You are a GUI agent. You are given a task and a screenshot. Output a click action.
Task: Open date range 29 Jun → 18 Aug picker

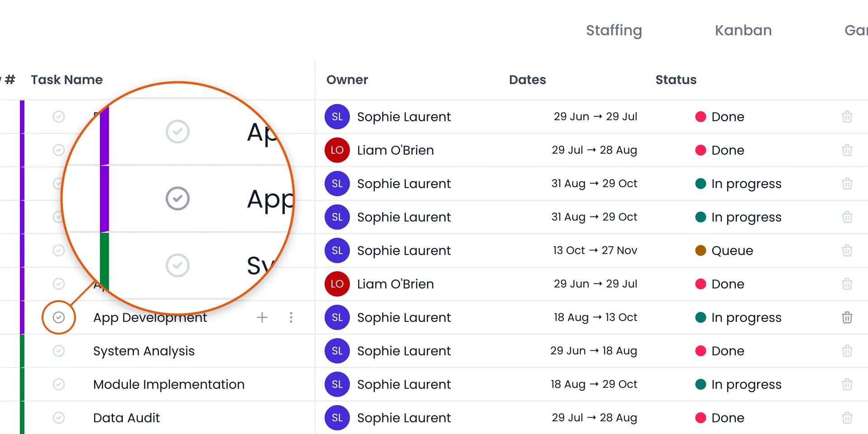click(594, 351)
